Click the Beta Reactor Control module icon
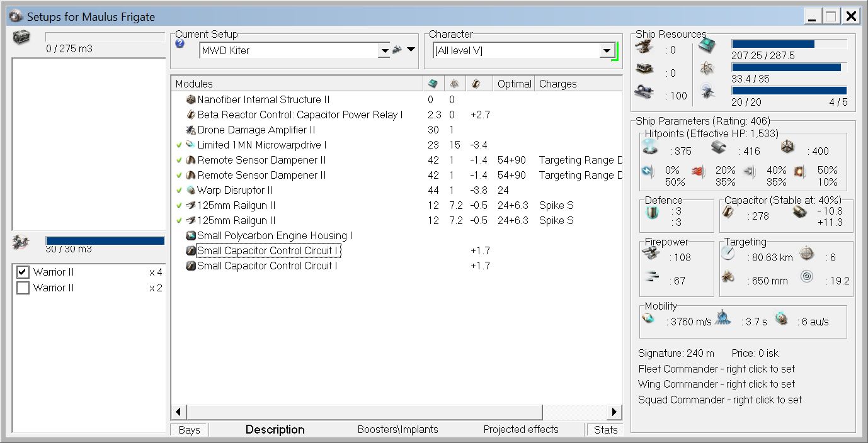The image size is (868, 443). pos(191,115)
